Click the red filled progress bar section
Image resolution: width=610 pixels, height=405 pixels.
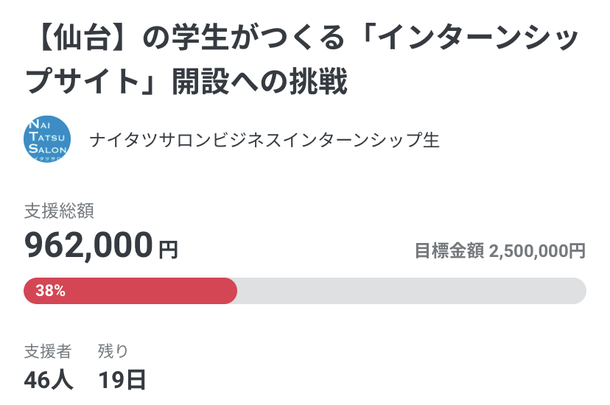(150, 291)
